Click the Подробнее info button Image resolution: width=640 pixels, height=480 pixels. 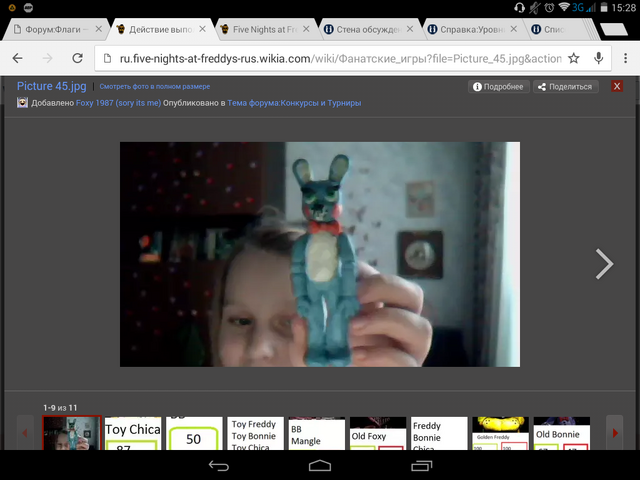tap(498, 87)
